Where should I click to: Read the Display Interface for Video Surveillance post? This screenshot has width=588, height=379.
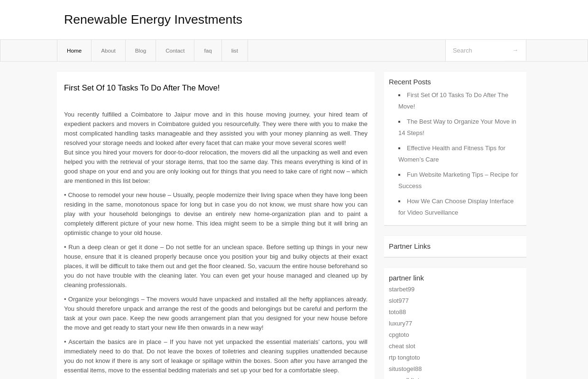(x=456, y=207)
